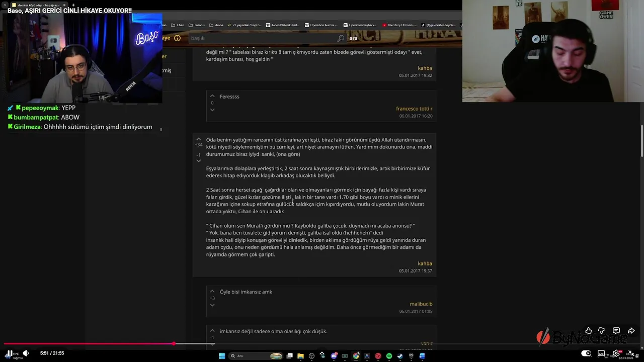
Task: Click the ara search button
Action: click(353, 38)
